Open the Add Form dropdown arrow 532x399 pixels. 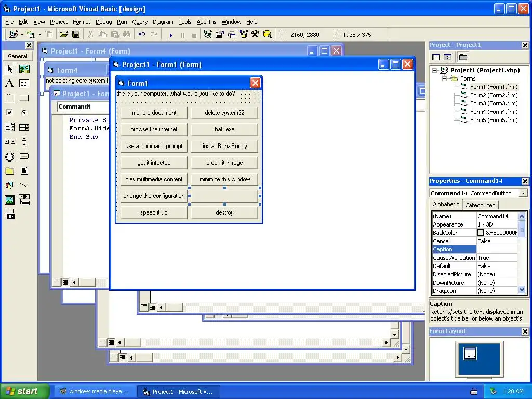pos(39,35)
